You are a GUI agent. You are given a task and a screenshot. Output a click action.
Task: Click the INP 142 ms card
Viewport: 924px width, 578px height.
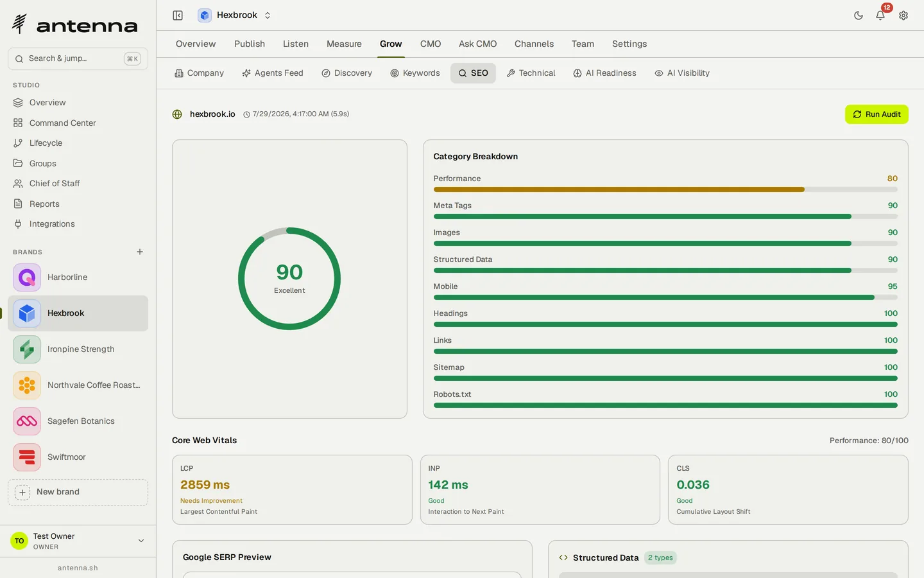(540, 490)
